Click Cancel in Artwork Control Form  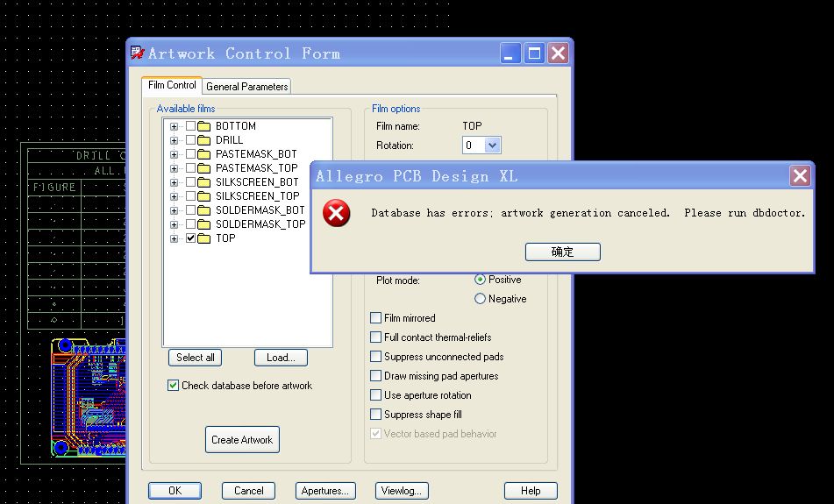click(x=249, y=491)
